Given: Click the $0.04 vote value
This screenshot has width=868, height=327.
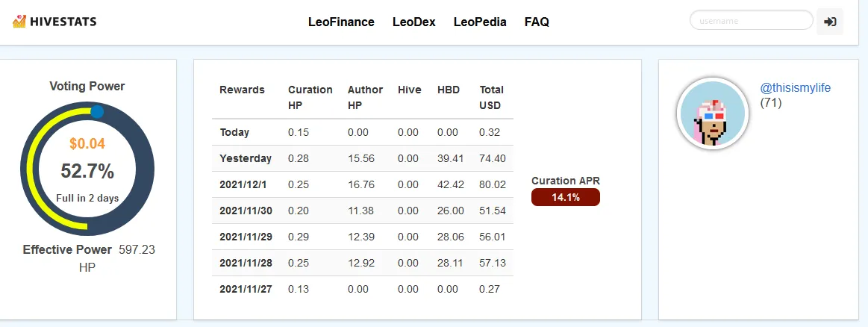Looking at the screenshot, I should coord(87,144).
